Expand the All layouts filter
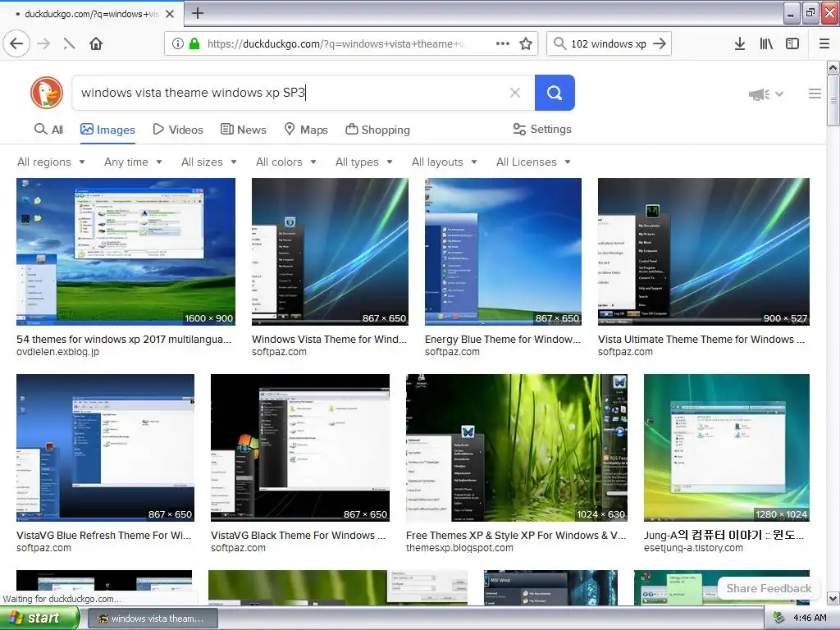Image resolution: width=840 pixels, height=630 pixels. point(444,162)
